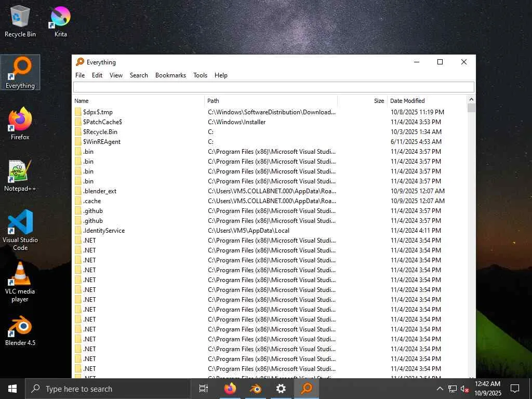Click path C:\Windows\Installer

click(236, 122)
